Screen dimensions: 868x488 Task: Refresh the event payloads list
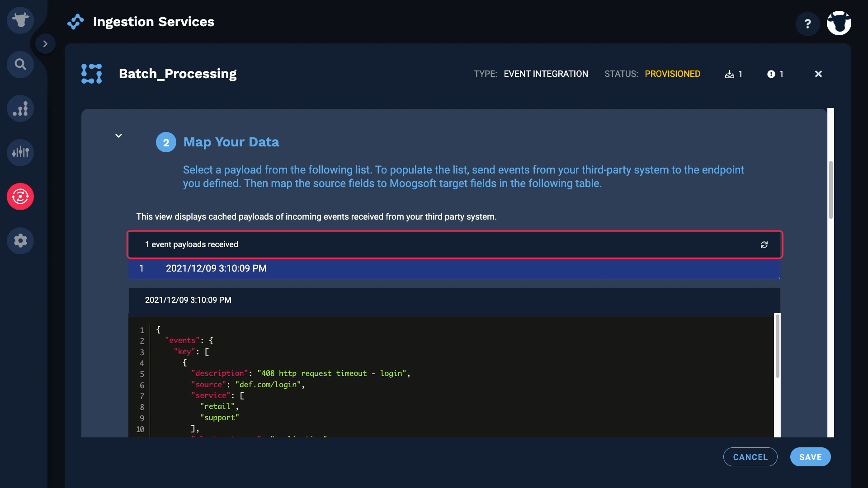[764, 244]
